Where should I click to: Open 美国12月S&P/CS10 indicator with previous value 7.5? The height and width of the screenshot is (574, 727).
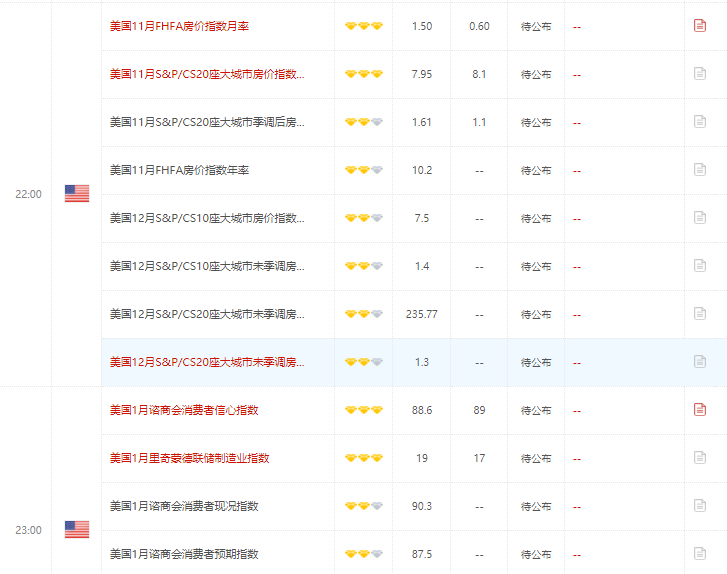click(207, 218)
